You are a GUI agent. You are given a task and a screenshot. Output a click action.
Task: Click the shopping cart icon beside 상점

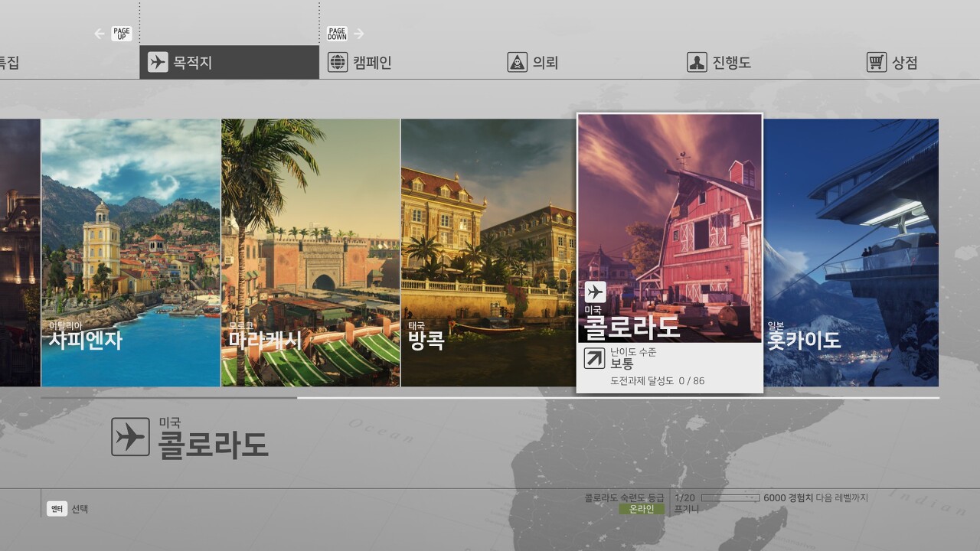point(877,62)
